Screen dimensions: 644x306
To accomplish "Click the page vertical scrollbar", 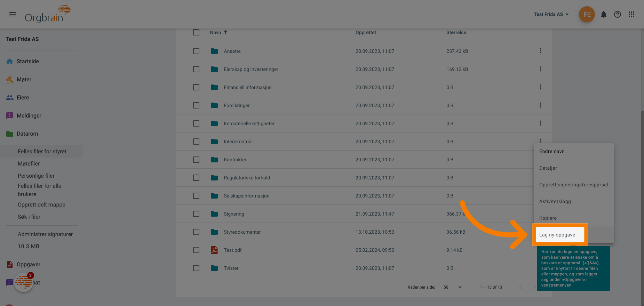I will [x=642, y=209].
